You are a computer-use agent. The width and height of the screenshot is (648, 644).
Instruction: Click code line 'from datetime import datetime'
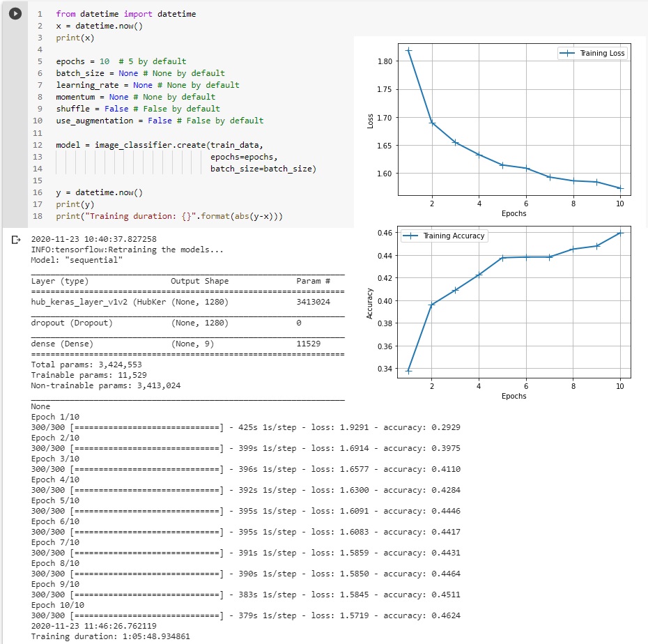pyautogui.click(x=126, y=14)
